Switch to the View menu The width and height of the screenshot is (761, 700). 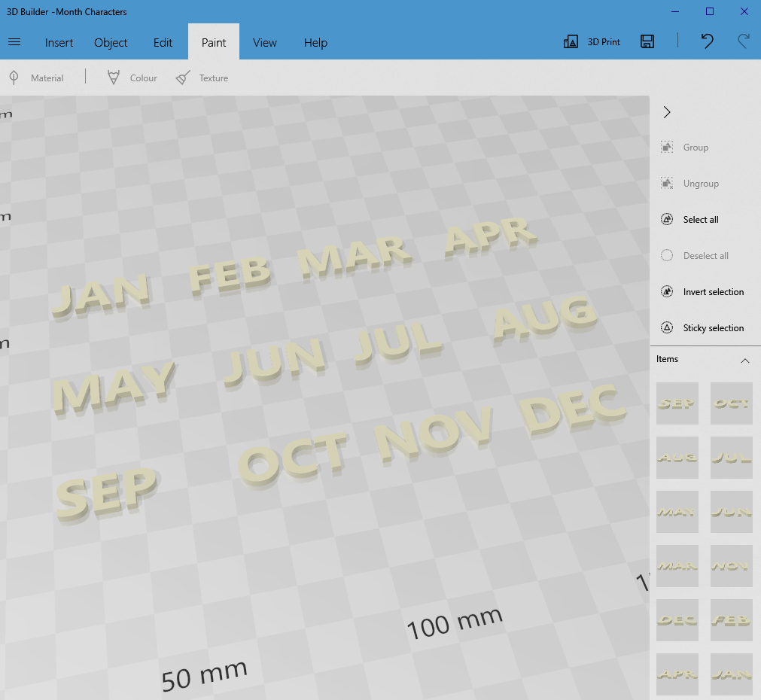click(264, 42)
